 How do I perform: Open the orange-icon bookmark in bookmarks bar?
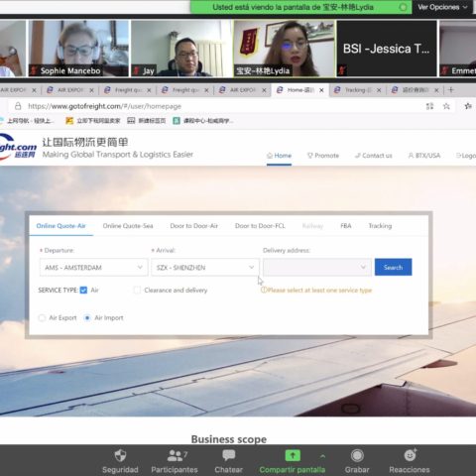pyautogui.click(x=93, y=121)
